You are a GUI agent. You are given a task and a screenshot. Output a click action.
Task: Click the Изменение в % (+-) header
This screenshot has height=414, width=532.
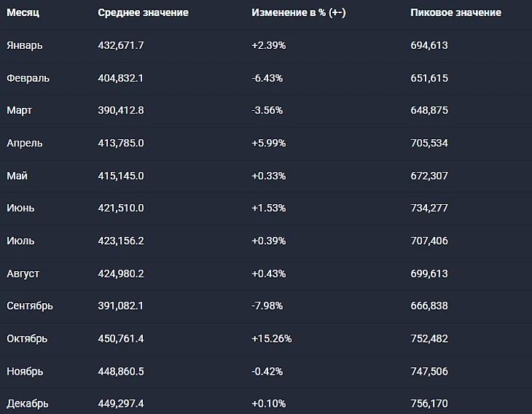pyautogui.click(x=298, y=13)
